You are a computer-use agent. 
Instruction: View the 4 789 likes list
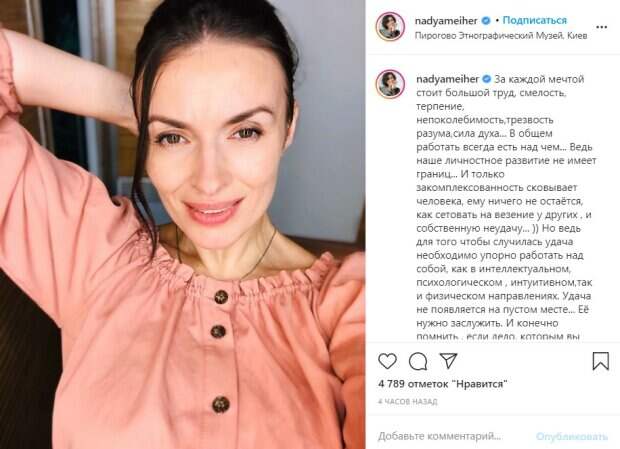pyautogui.click(x=442, y=384)
